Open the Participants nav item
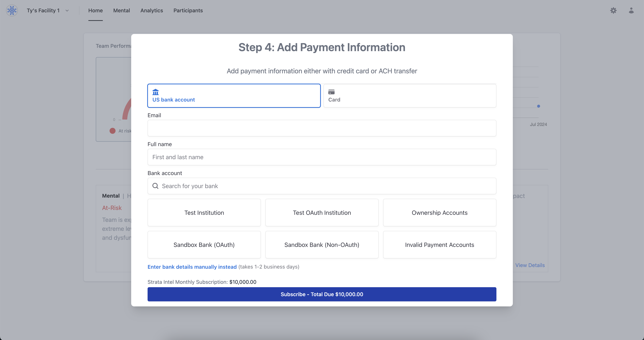Viewport: 644px width, 340px height. (x=188, y=10)
